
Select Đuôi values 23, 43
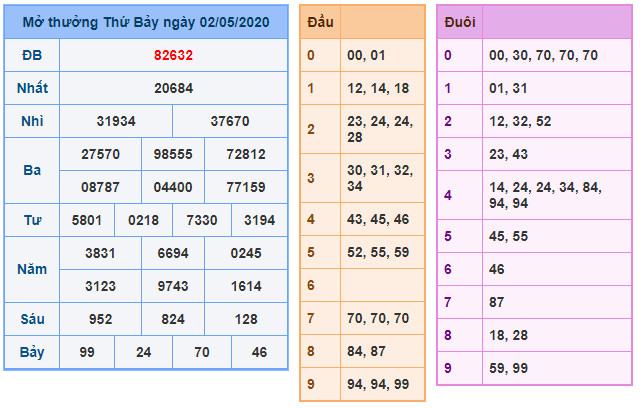click(508, 154)
